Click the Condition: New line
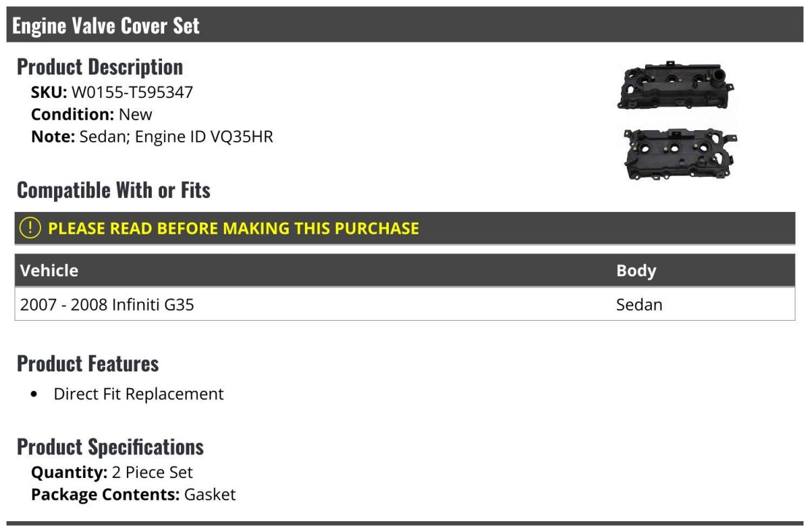 [x=92, y=114]
